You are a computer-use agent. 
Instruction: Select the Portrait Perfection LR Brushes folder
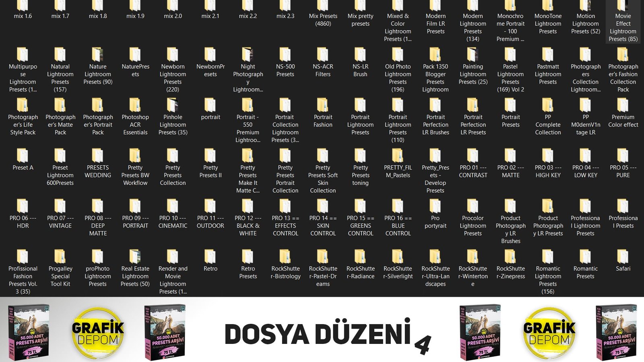click(436, 117)
